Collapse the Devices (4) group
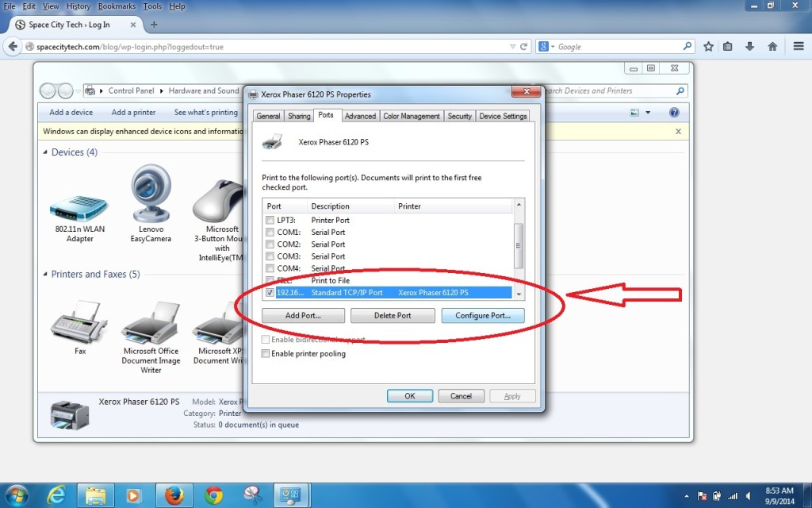The height and width of the screenshot is (508, 812). tap(45, 152)
